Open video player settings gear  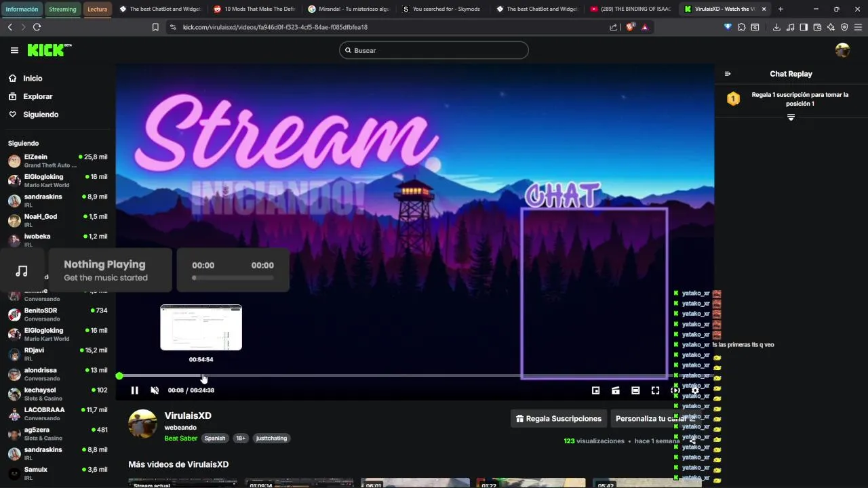(x=695, y=390)
